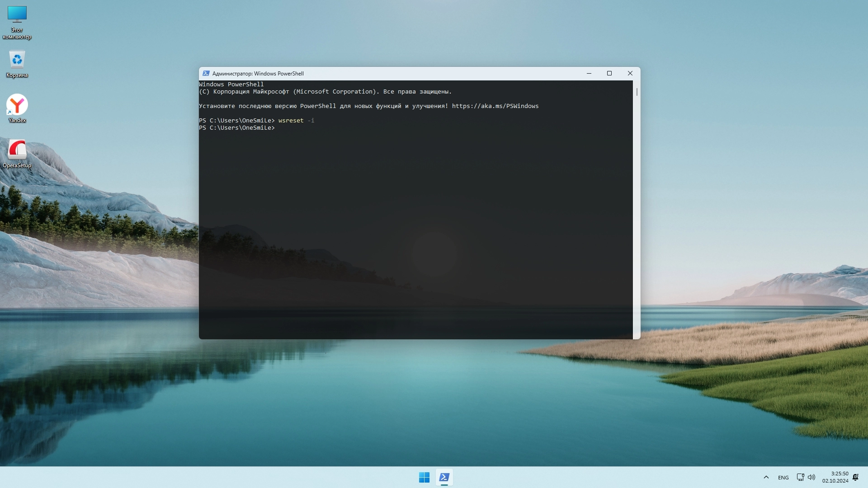The width and height of the screenshot is (868, 488).
Task: Open the Windows Start button
Action: (424, 477)
